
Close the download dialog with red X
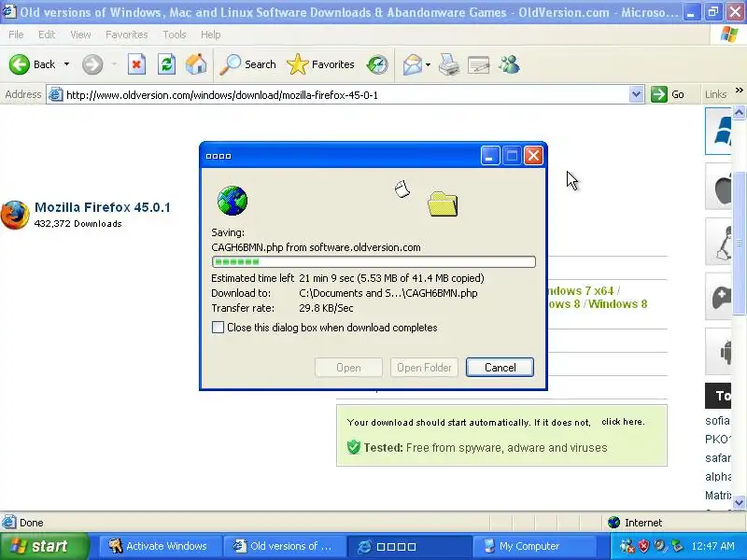(x=533, y=156)
